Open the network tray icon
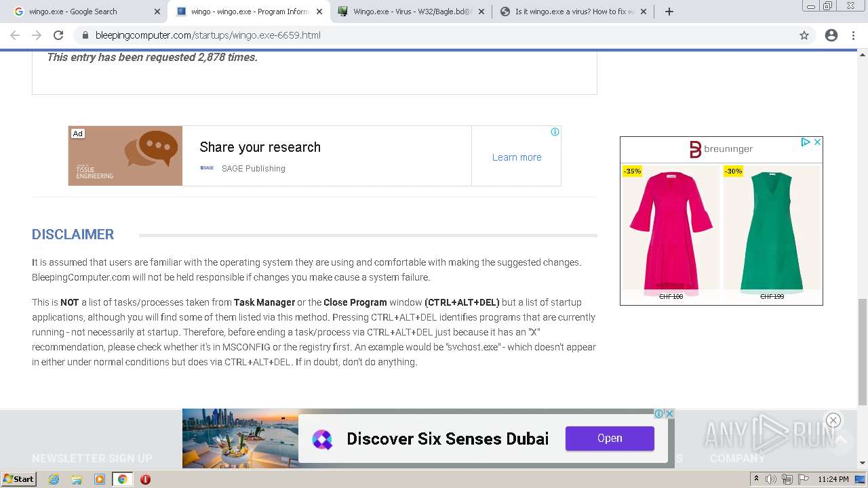868x488 pixels. click(x=787, y=479)
